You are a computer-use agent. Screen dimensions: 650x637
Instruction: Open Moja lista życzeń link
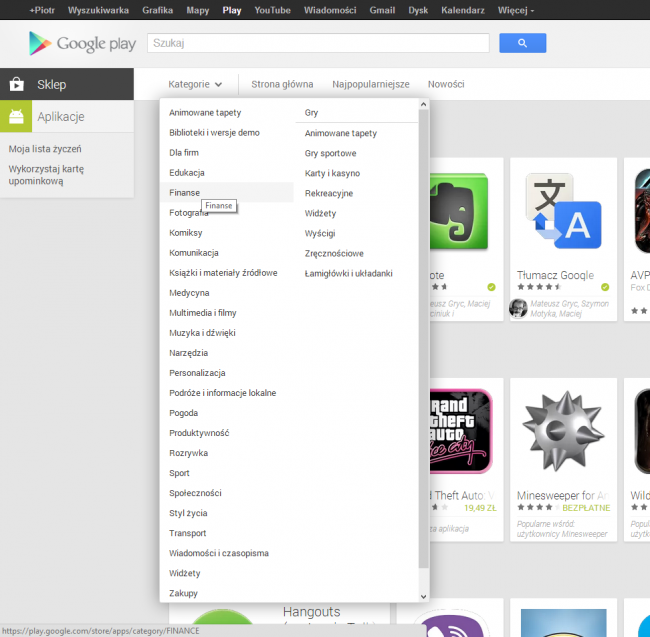point(45,149)
